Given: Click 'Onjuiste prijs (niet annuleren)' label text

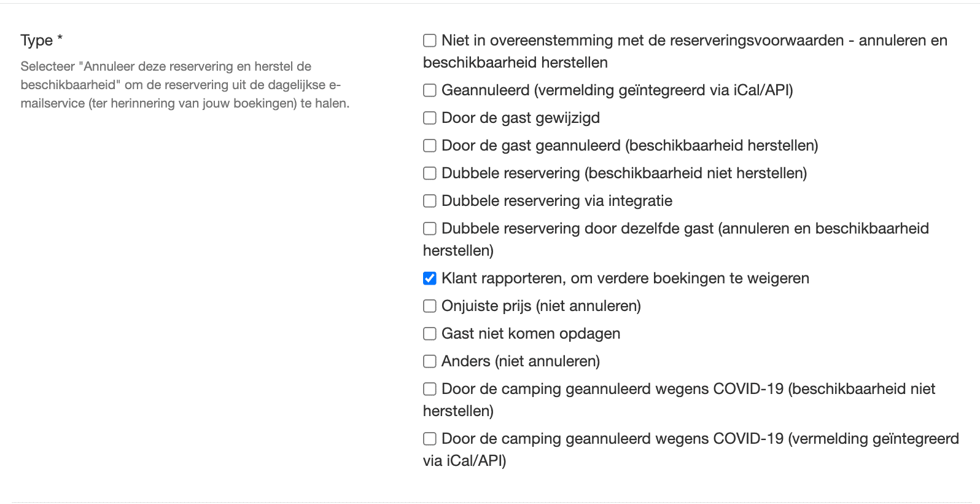Looking at the screenshot, I should [x=541, y=306].
